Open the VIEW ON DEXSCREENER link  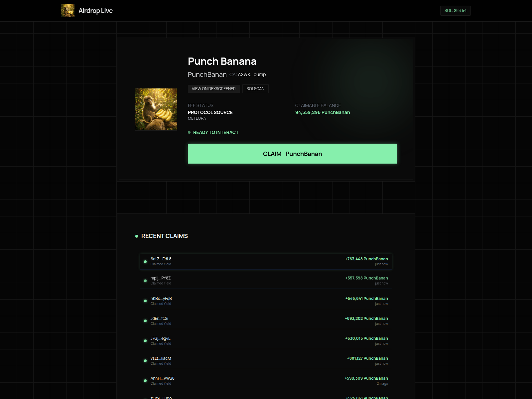tap(213, 89)
